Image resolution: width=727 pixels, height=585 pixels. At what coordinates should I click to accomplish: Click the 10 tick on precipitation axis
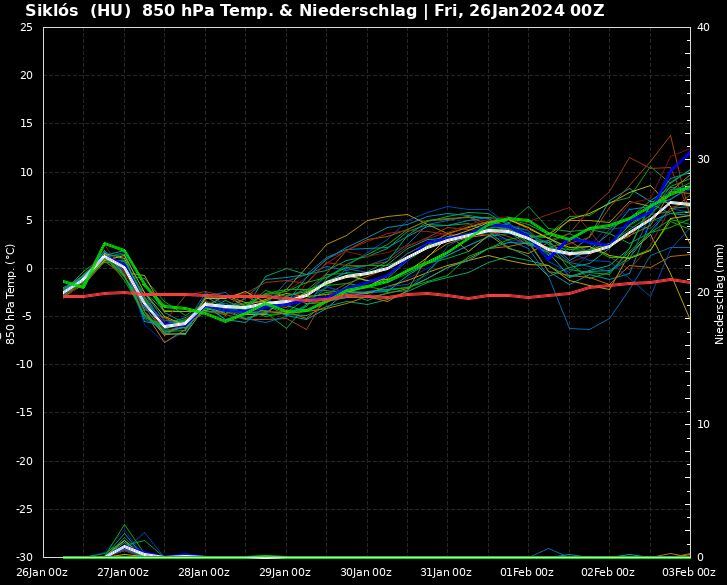(x=703, y=424)
